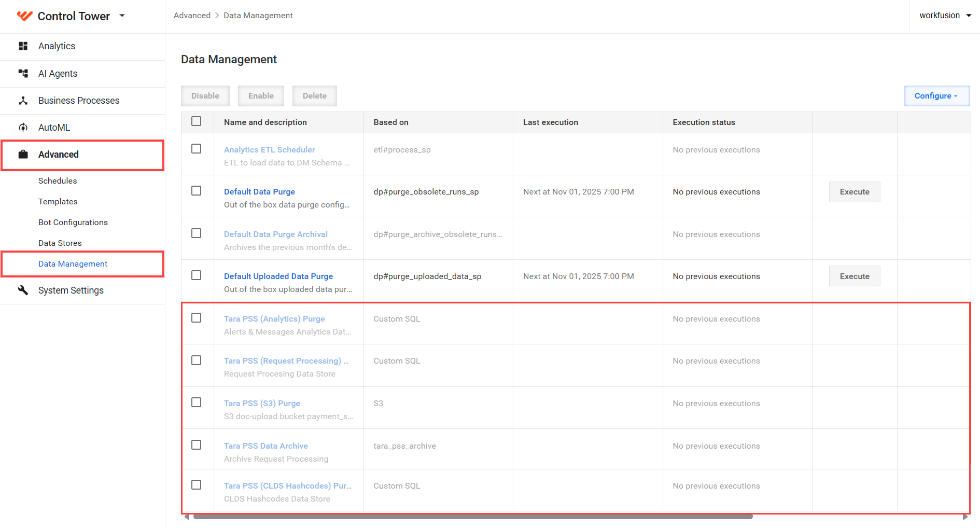Viewport: 980px width, 528px height.
Task: Open the Tara PSS (Request Processing) link
Action: pos(286,361)
